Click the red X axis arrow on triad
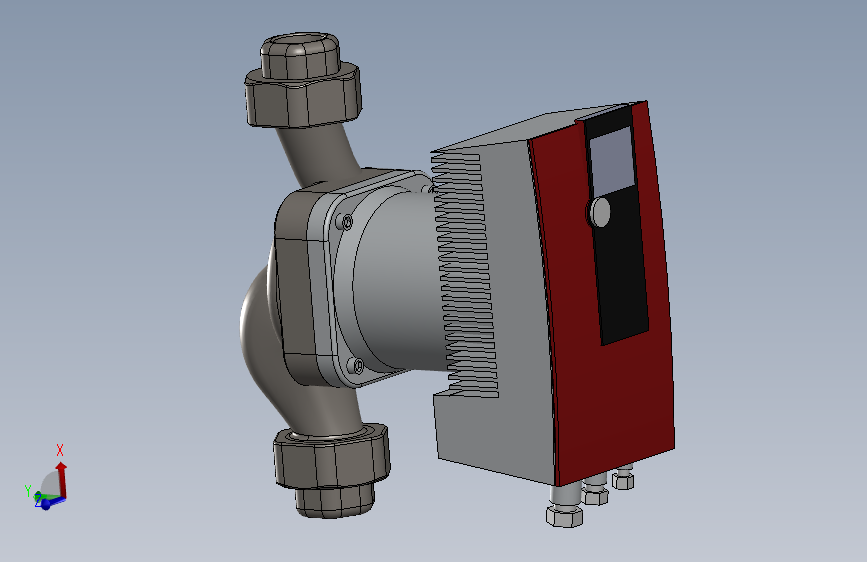Image resolution: width=867 pixels, height=562 pixels. [62, 479]
